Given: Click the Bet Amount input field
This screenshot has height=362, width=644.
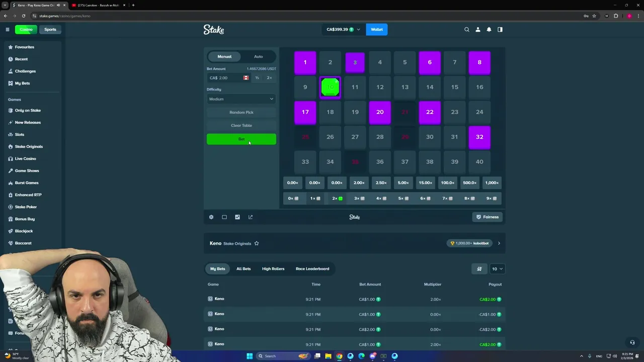Looking at the screenshot, I should click(229, 78).
